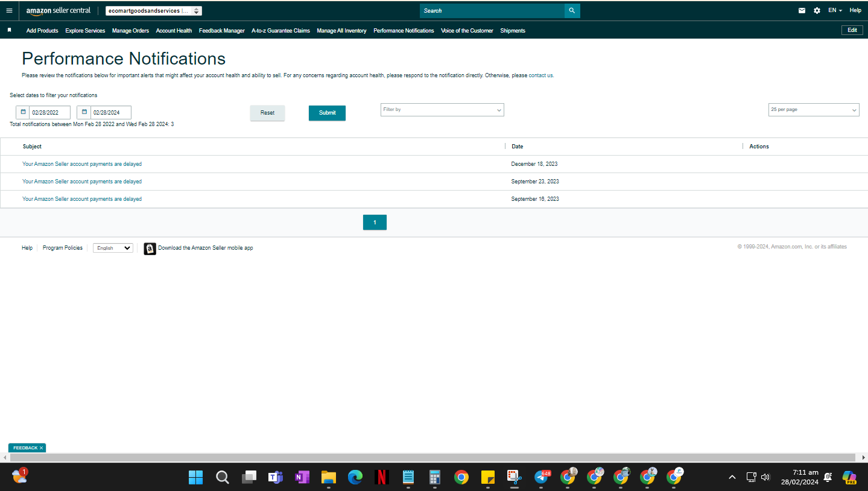Open A-to-z Guarantee Claims
868x491 pixels.
pyautogui.click(x=280, y=31)
